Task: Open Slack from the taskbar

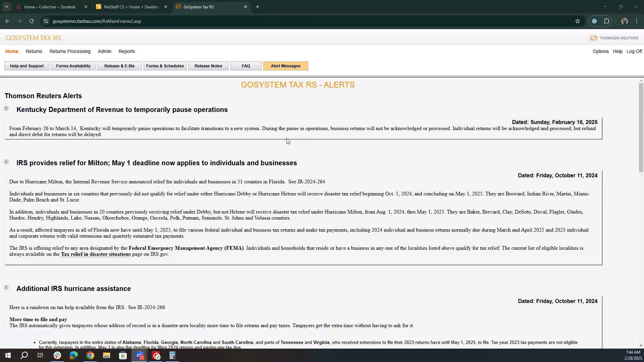Action: [x=57, y=356]
